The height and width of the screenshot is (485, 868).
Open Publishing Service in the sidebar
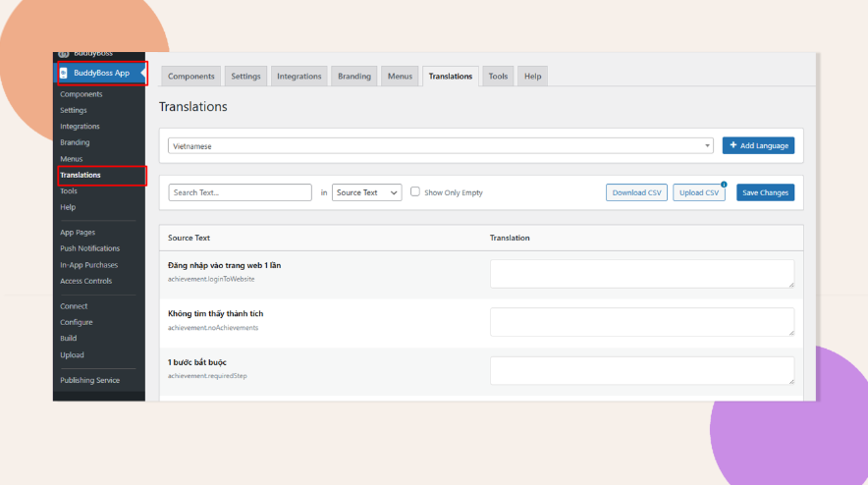(89, 380)
